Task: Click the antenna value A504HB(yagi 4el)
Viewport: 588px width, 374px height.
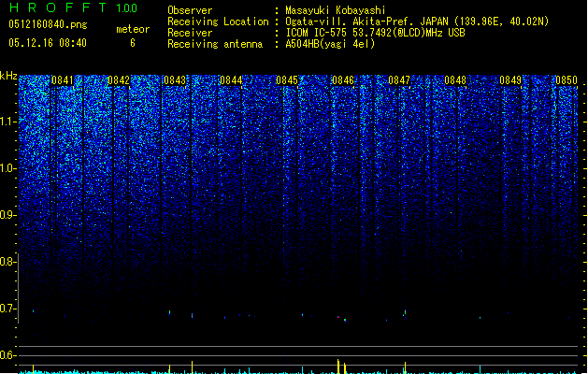Action: (x=330, y=44)
